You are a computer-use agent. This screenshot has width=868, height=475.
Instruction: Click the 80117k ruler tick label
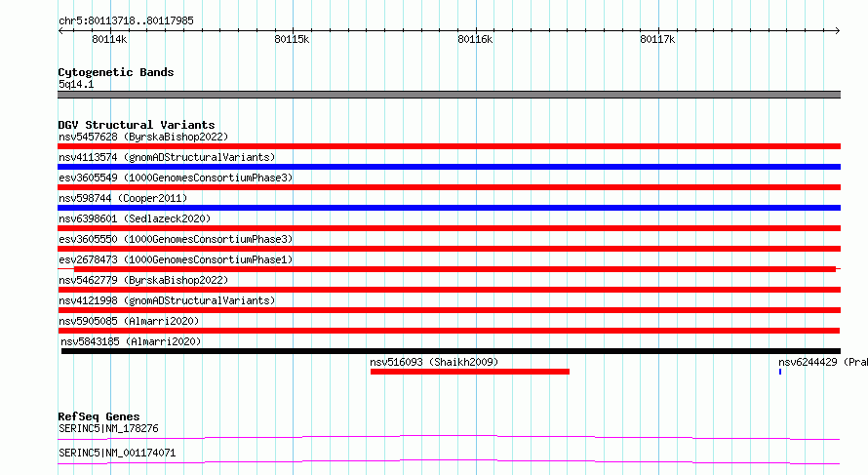click(x=657, y=39)
